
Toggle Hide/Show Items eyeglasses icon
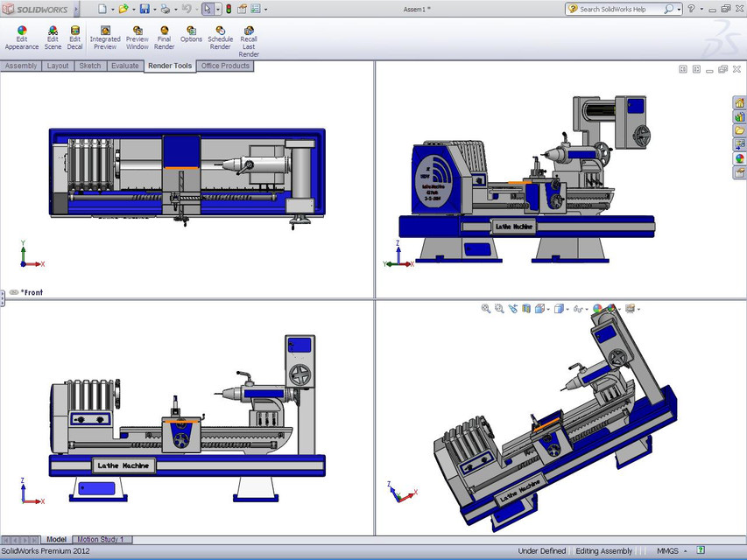pos(578,308)
